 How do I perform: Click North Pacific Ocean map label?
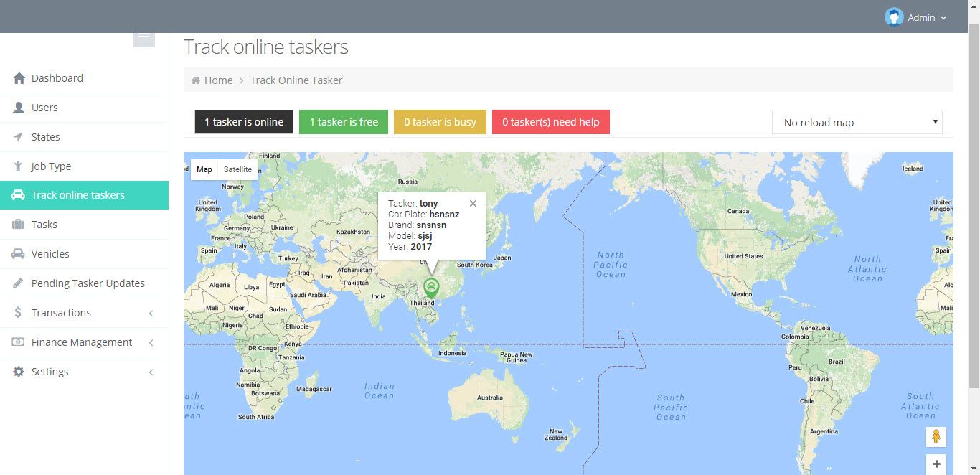[x=611, y=265]
